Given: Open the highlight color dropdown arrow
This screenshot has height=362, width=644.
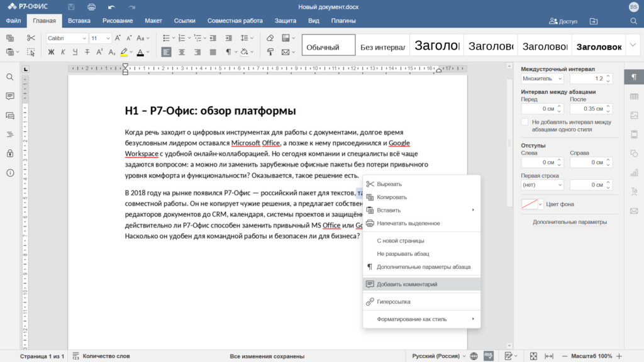Looking at the screenshot, I should [x=131, y=52].
